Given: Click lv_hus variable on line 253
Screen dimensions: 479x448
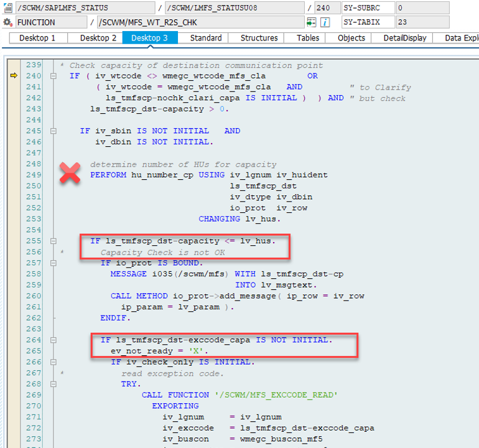Looking at the screenshot, I should pos(261,219).
